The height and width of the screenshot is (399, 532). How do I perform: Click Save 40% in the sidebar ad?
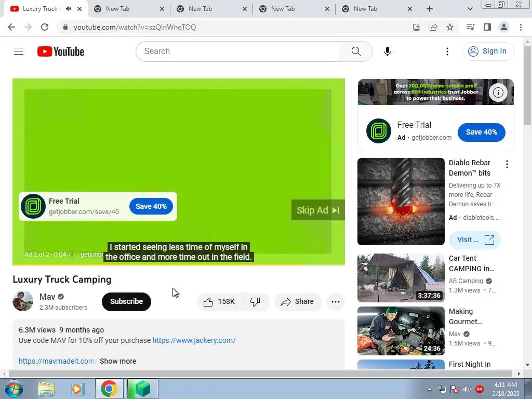pyautogui.click(x=482, y=132)
